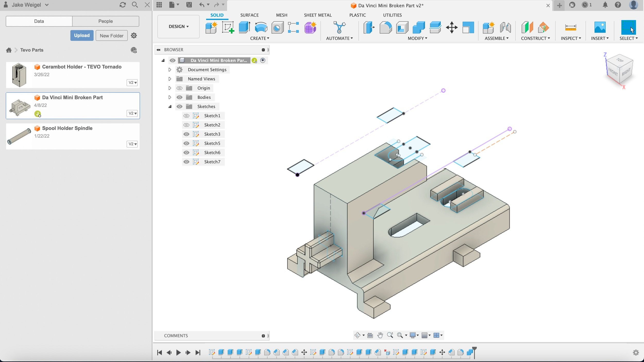This screenshot has width=644, height=362.
Task: Select the Hole tool
Action: click(277, 27)
